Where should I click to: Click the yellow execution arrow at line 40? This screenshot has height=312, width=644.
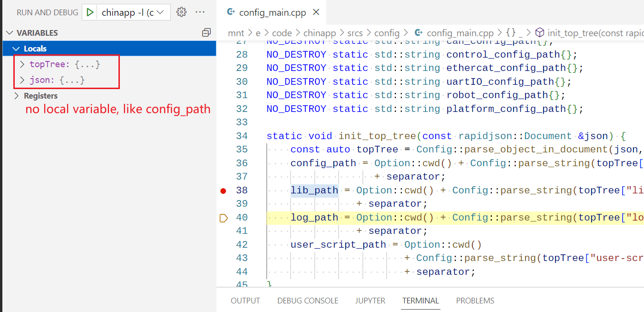coord(223,218)
